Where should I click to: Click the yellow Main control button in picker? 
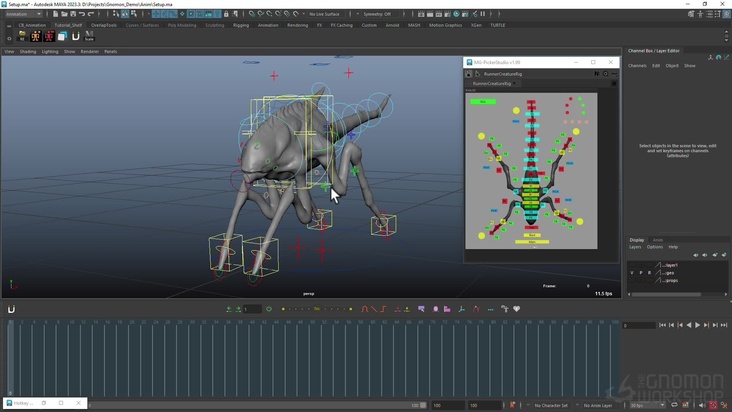[531, 242]
